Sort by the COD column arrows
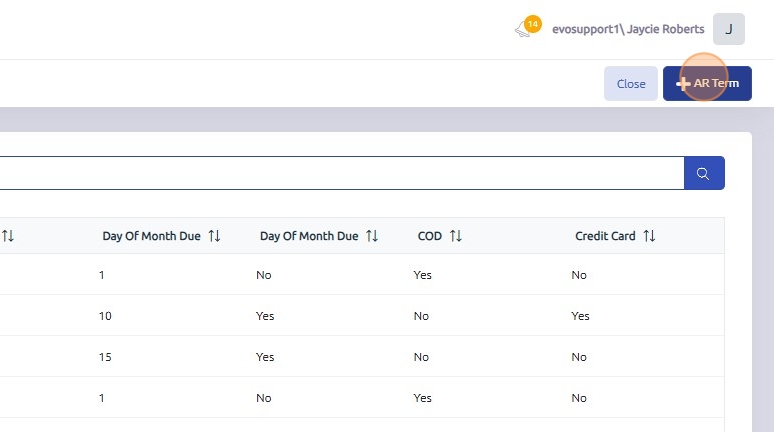This screenshot has width=774, height=432. 456,236
